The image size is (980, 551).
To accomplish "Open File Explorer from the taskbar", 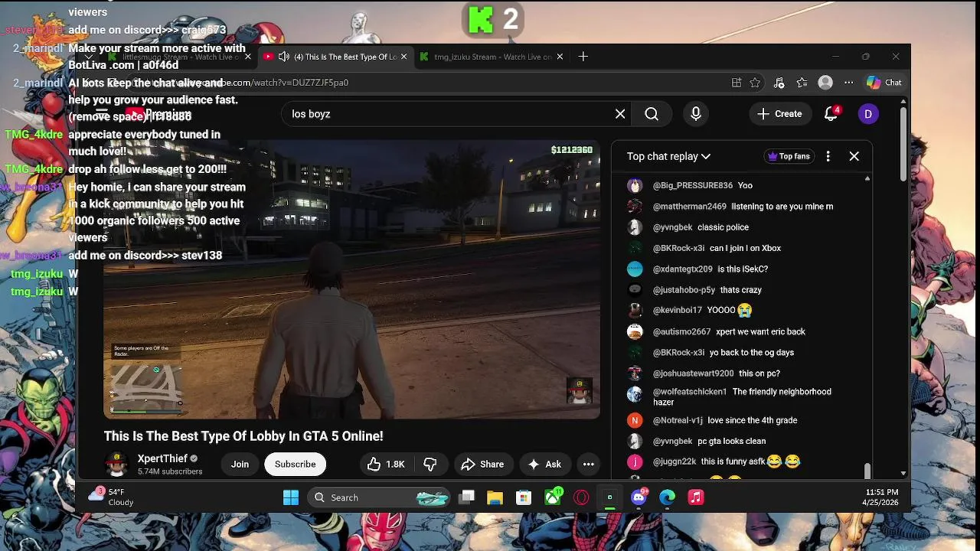I will click(495, 497).
